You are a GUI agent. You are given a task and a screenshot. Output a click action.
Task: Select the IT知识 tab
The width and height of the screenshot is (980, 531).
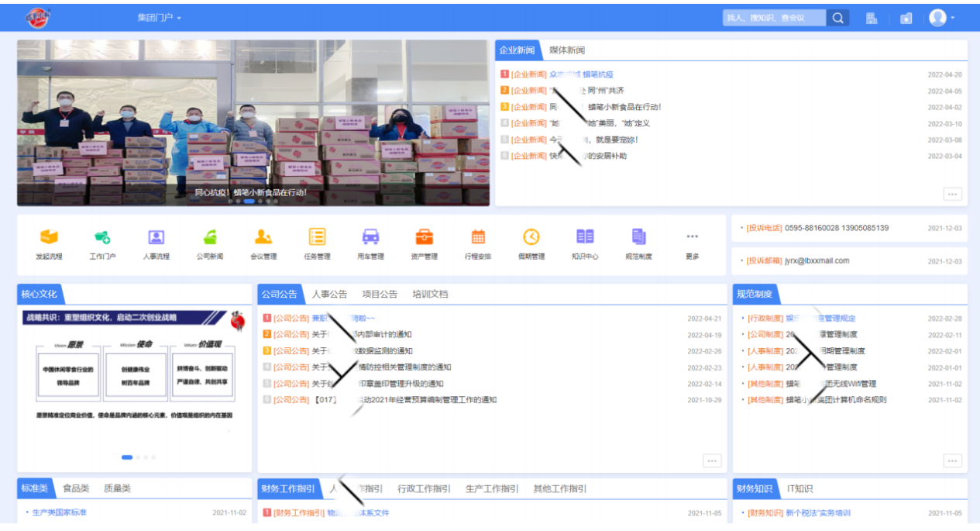click(x=800, y=489)
